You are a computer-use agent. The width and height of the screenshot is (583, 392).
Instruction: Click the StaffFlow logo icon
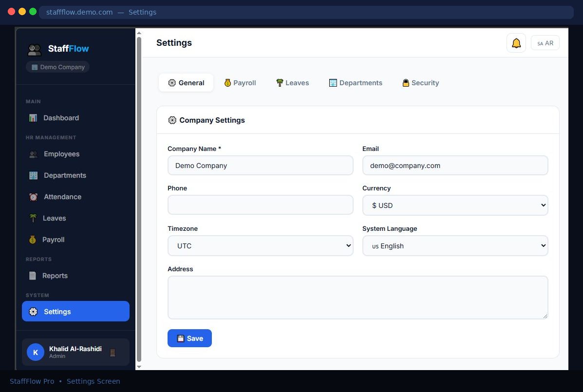click(35, 49)
